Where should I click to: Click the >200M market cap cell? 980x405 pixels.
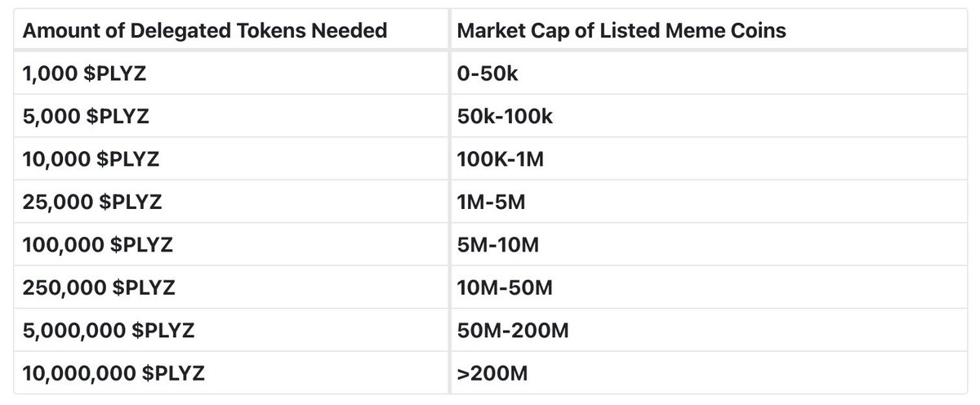(x=708, y=374)
